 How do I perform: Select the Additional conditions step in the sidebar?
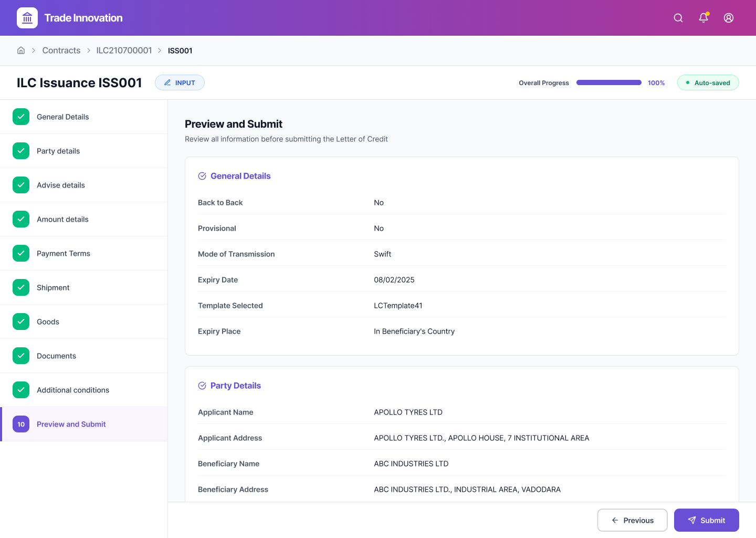tap(72, 390)
